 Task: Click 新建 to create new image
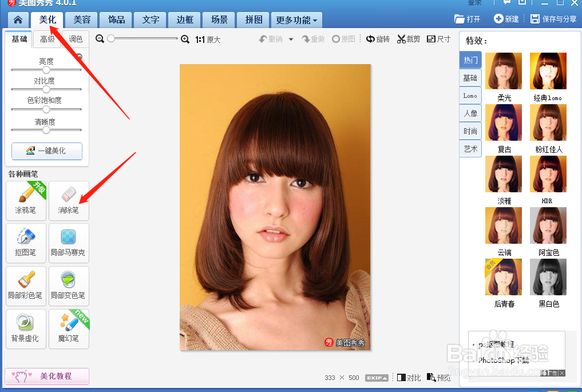(506, 19)
